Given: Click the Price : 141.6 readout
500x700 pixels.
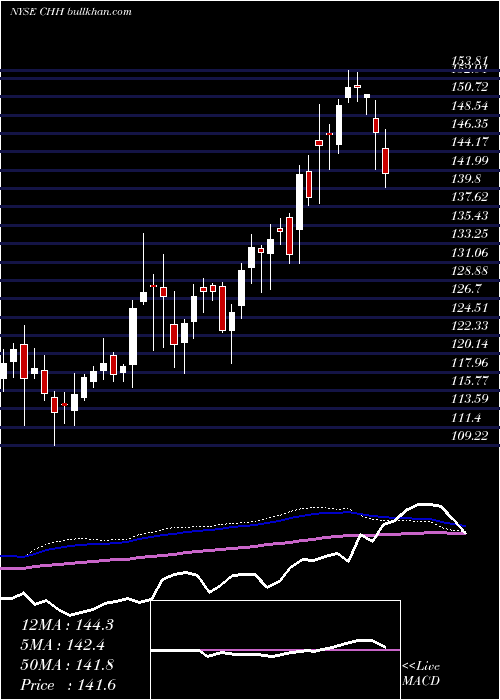Looking at the screenshot, I should click(67, 685).
